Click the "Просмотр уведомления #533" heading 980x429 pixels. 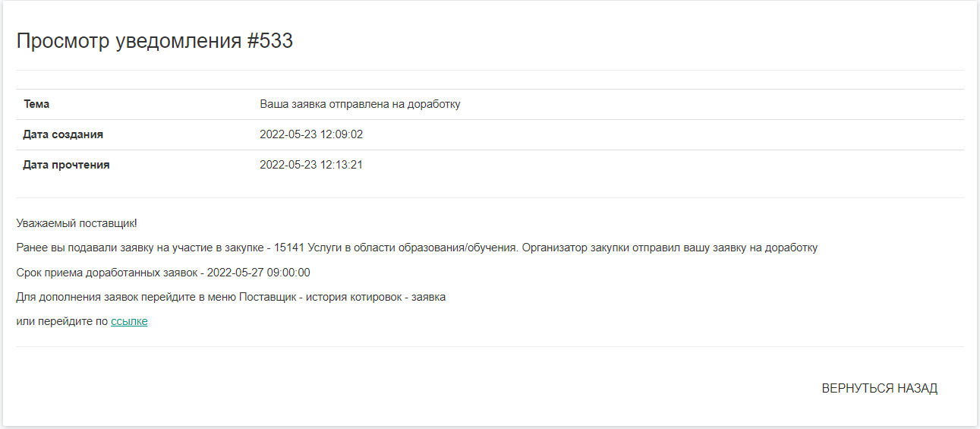154,41
